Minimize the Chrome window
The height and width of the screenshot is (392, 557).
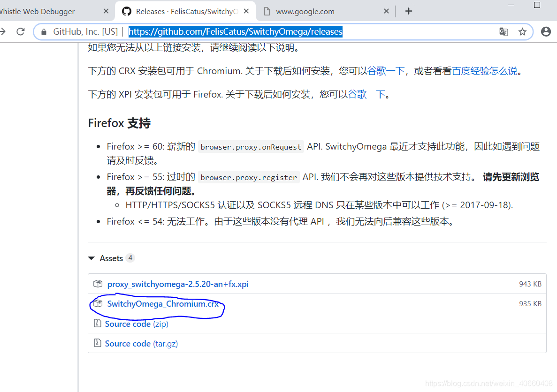[511, 5]
